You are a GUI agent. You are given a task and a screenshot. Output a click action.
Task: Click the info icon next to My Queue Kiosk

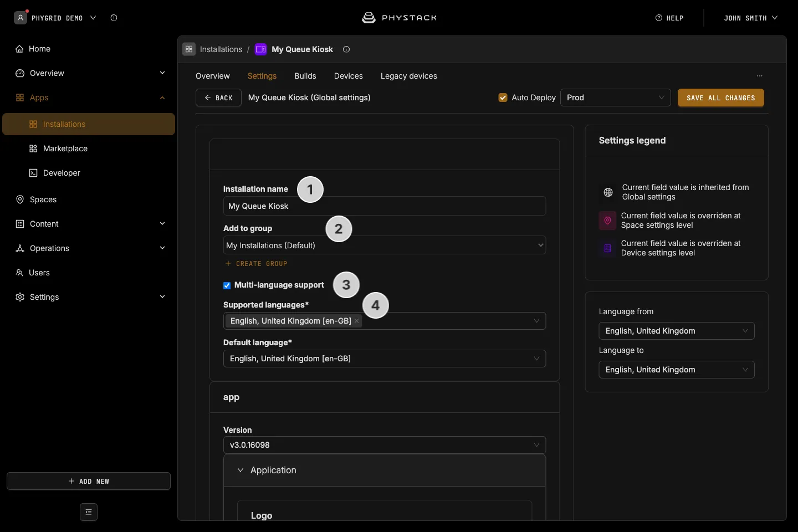[x=346, y=49]
